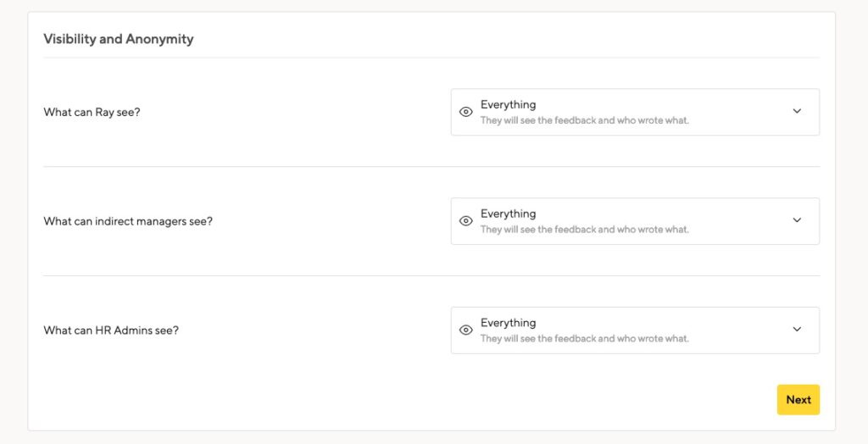This screenshot has width=868, height=444.
Task: Open the indirect managers visibility dropdown
Action: tap(635, 221)
